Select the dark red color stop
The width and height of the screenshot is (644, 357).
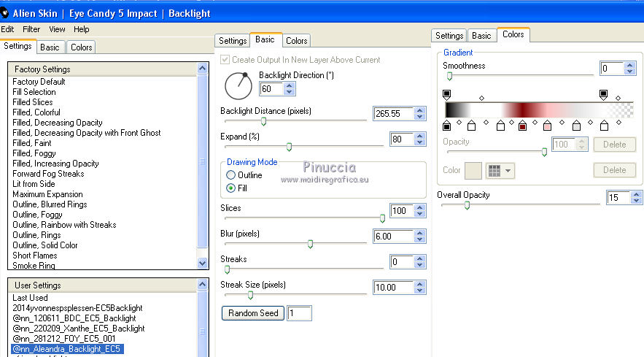(522, 126)
